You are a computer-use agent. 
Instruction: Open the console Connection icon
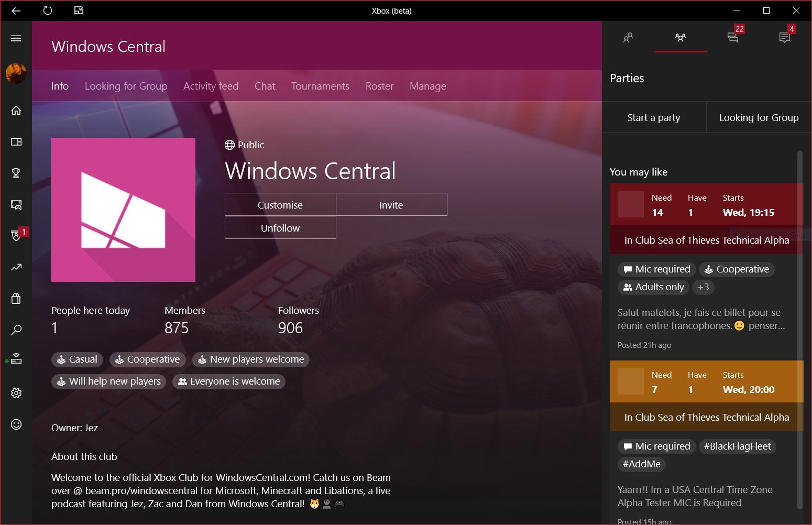click(16, 360)
